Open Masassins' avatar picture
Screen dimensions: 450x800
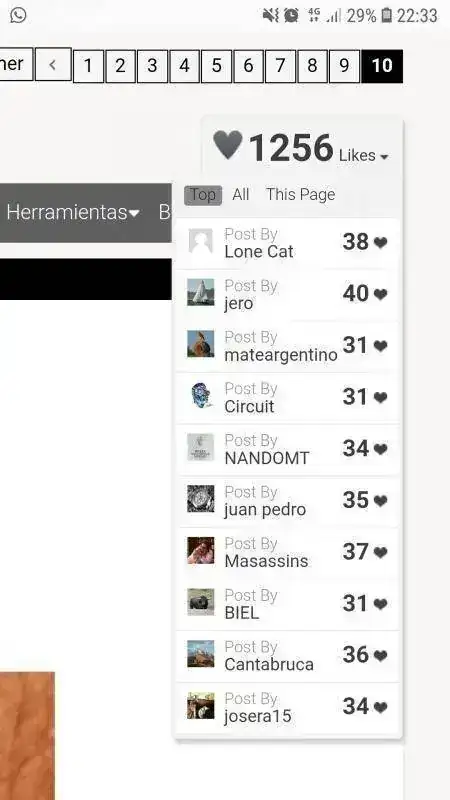201,550
